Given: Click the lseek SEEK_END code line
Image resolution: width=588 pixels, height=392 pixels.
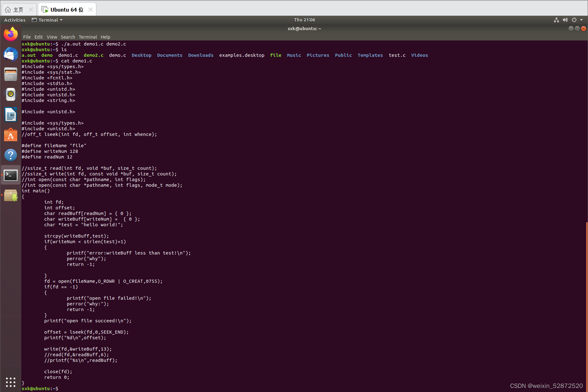Looking at the screenshot, I should (86, 332).
